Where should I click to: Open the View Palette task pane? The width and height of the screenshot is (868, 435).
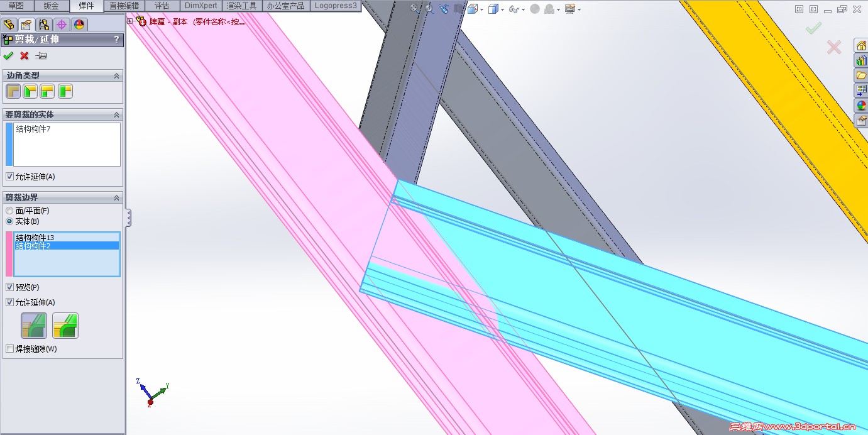point(860,91)
